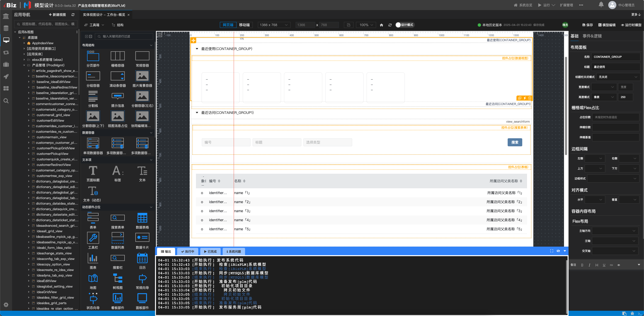Open the 系统问题 tab in output panel

[233, 251]
